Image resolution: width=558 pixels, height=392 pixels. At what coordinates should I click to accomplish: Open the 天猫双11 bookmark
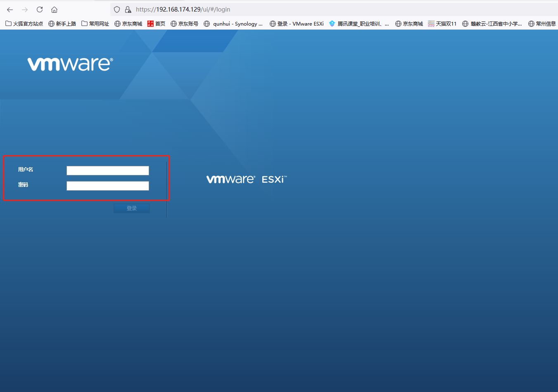(x=442, y=24)
